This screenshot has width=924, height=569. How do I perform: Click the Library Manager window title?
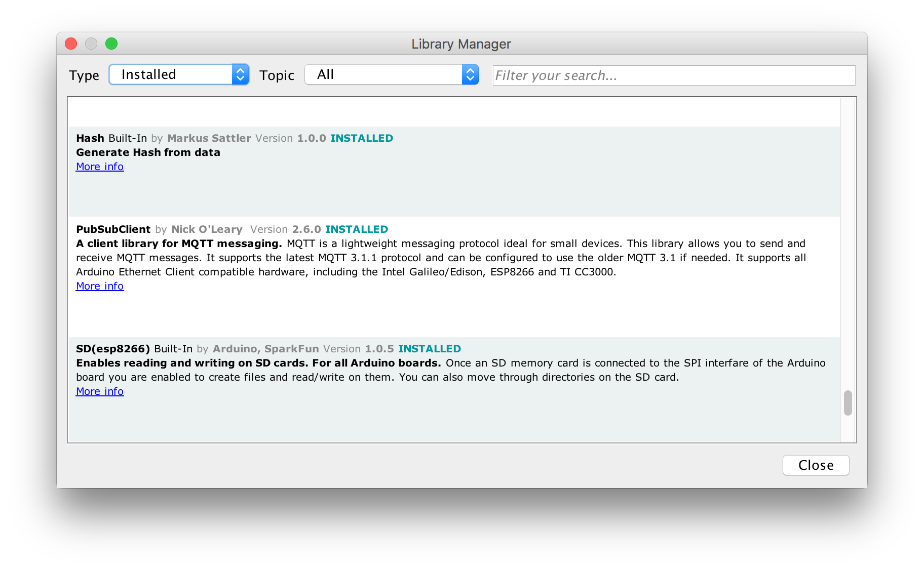(461, 44)
